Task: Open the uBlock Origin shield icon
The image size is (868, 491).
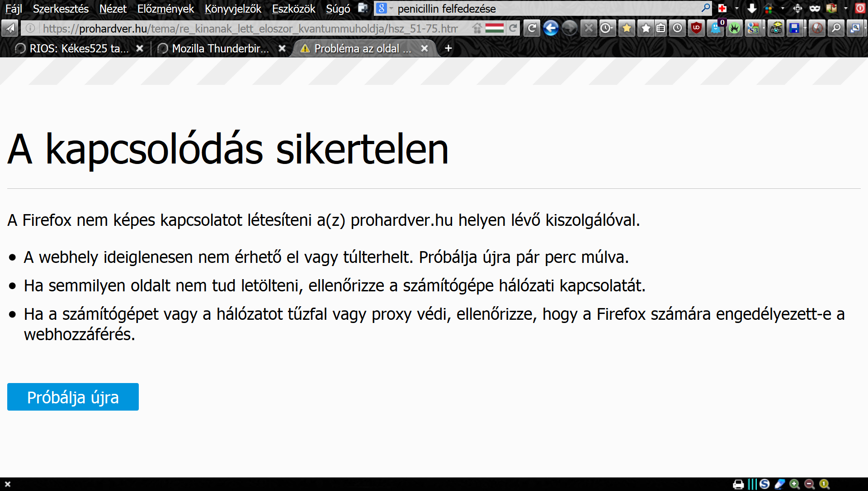Action: point(696,28)
